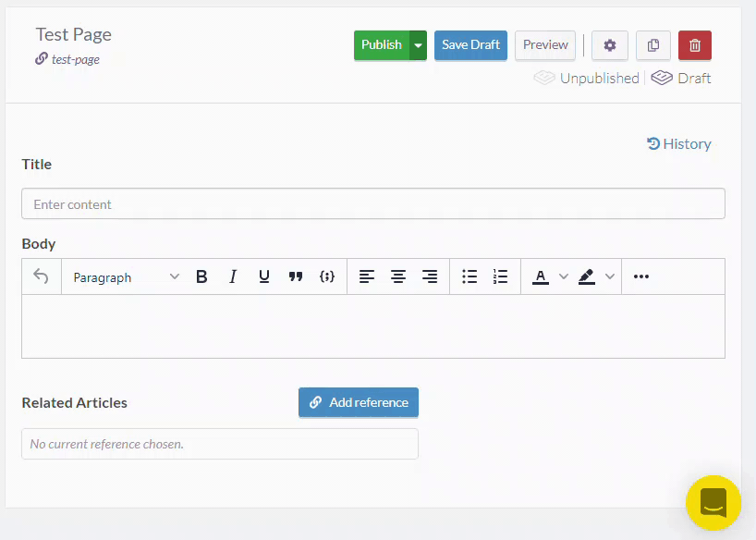Align text to the left
The width and height of the screenshot is (756, 540).
[367, 276]
